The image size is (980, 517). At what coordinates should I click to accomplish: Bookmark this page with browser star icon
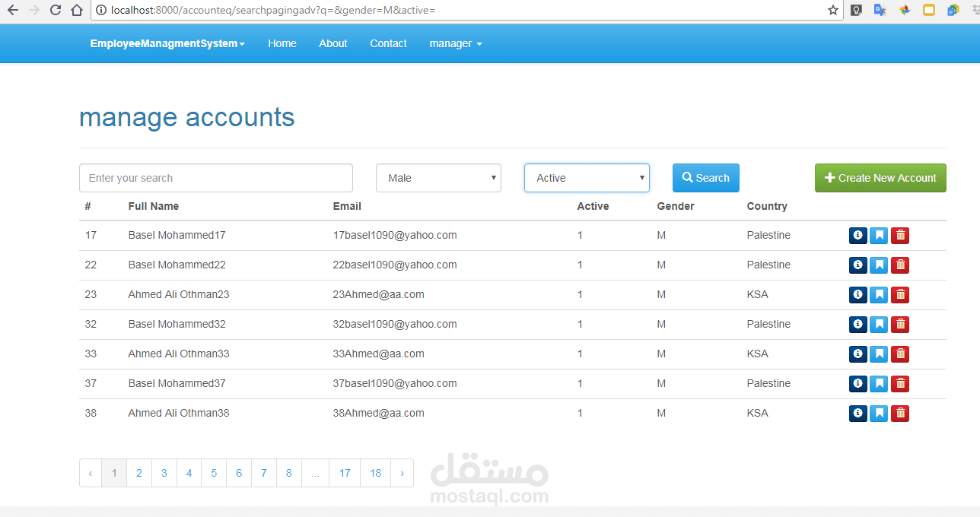click(832, 10)
